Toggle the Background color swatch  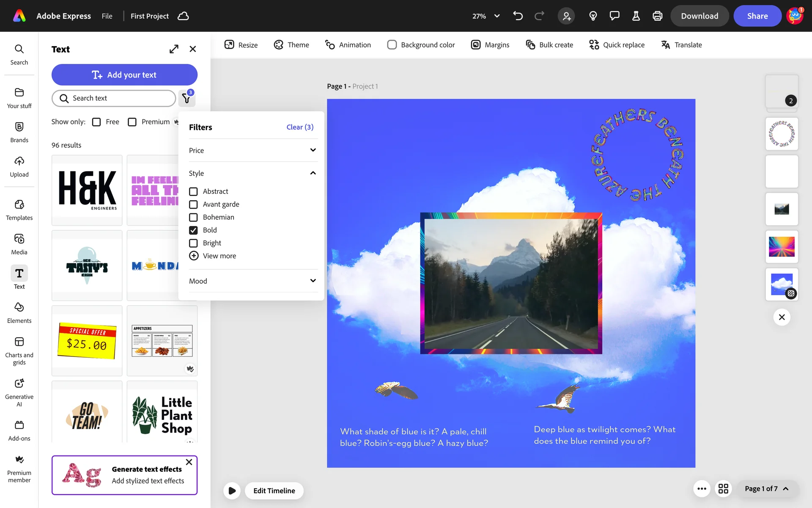(x=392, y=45)
